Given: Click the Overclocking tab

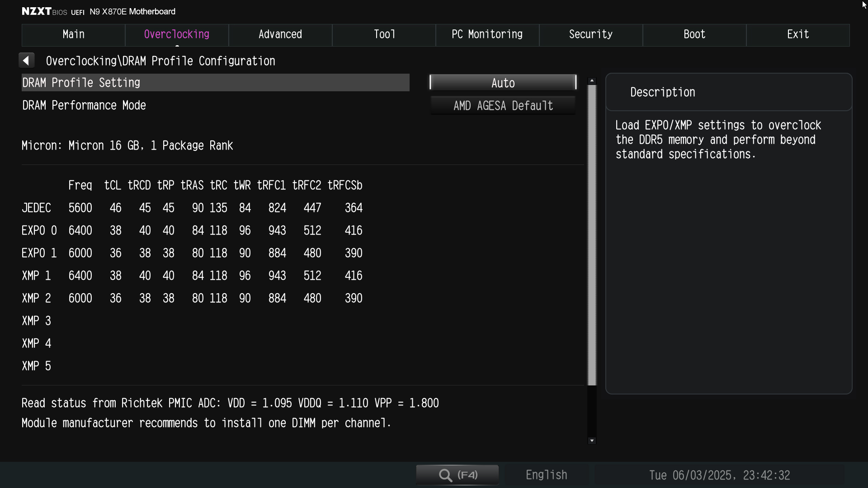Looking at the screenshot, I should [177, 35].
